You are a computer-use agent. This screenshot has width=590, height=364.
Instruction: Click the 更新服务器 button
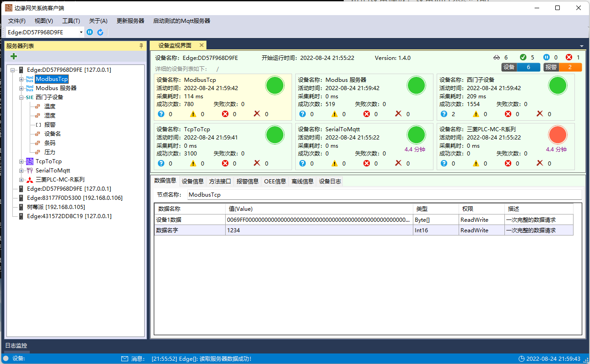130,21
